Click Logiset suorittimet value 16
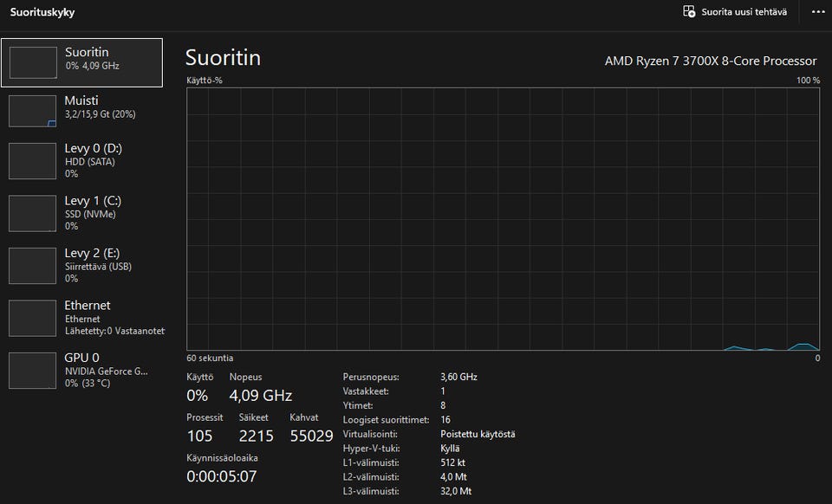Screen dimensions: 832x504 [445, 420]
